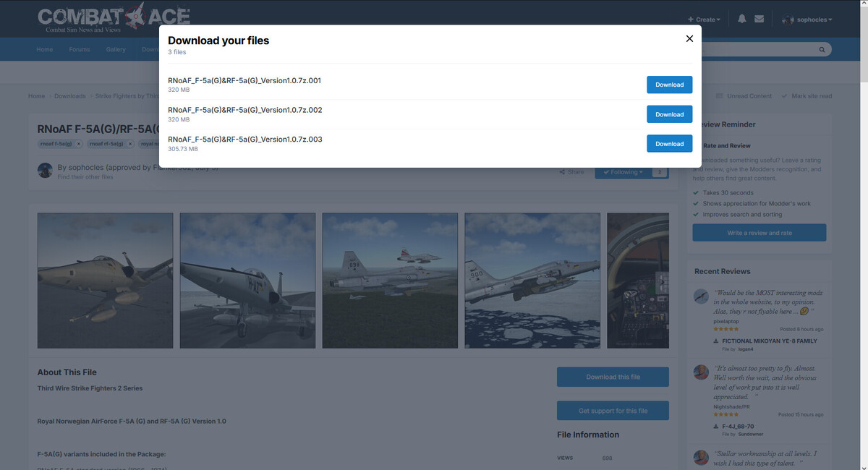Click the follower count badge
Screen dimensions: 868x470
660,172
